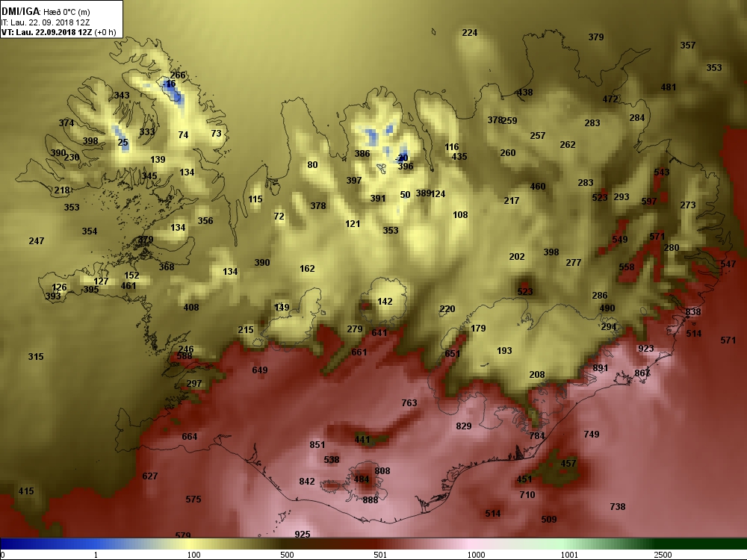Click the map value '738'
The height and width of the screenshot is (560, 747).
point(618,507)
